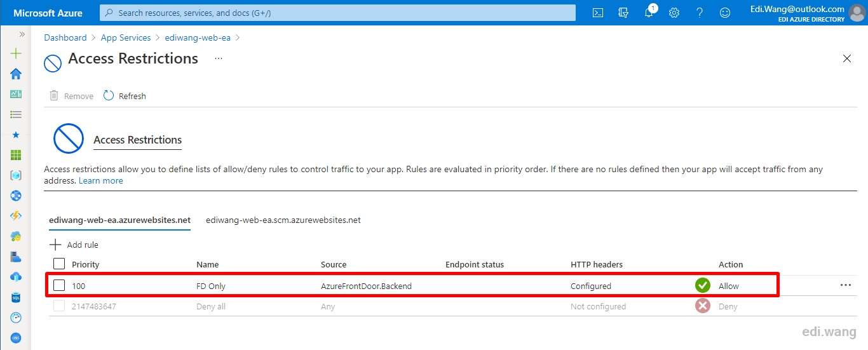Open App Services blue globe sidebar icon

coord(16,196)
